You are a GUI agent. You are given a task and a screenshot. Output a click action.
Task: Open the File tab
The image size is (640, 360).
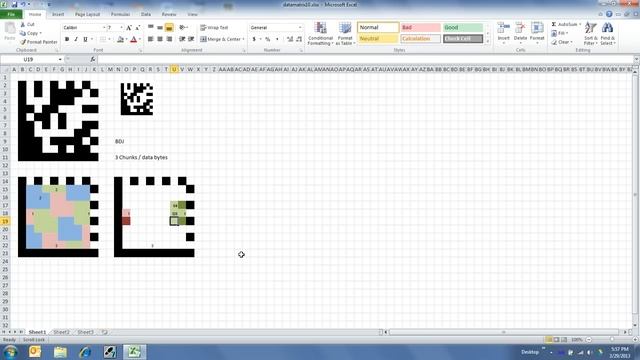pyautogui.click(x=11, y=14)
